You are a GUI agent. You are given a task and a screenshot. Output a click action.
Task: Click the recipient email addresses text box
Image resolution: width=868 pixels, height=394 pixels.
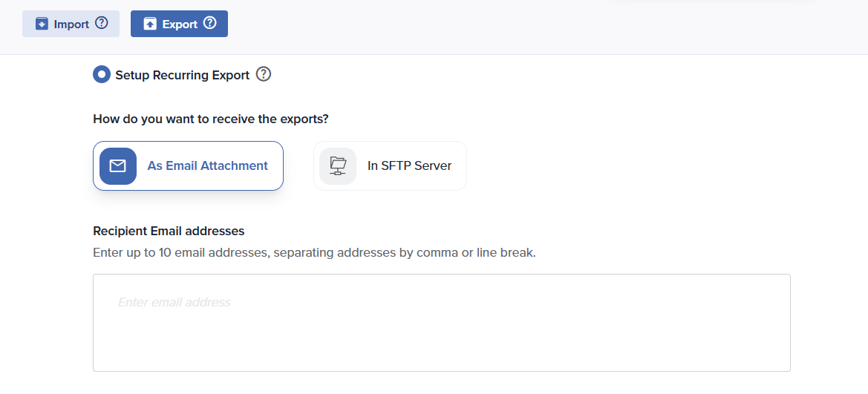441,334
